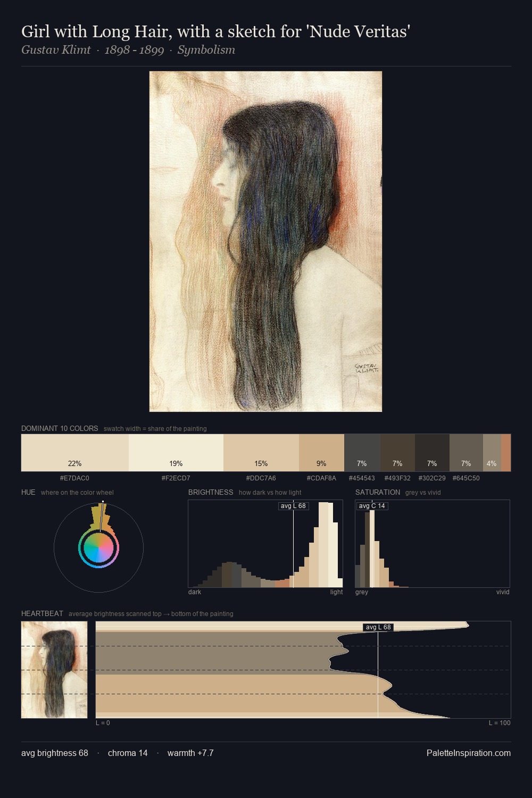This screenshot has width=532, height=798.
Task: Click the #F2ECD7 swatch showing 19%
Action: (x=176, y=453)
